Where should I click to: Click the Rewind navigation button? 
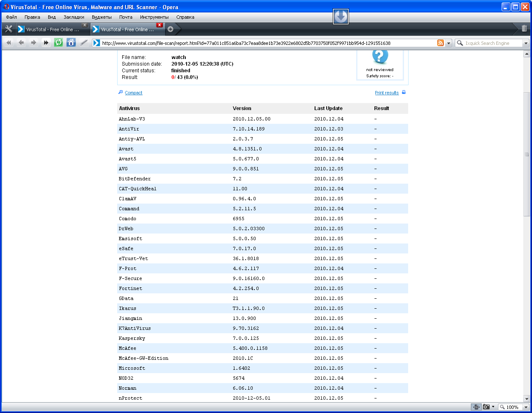pos(9,42)
